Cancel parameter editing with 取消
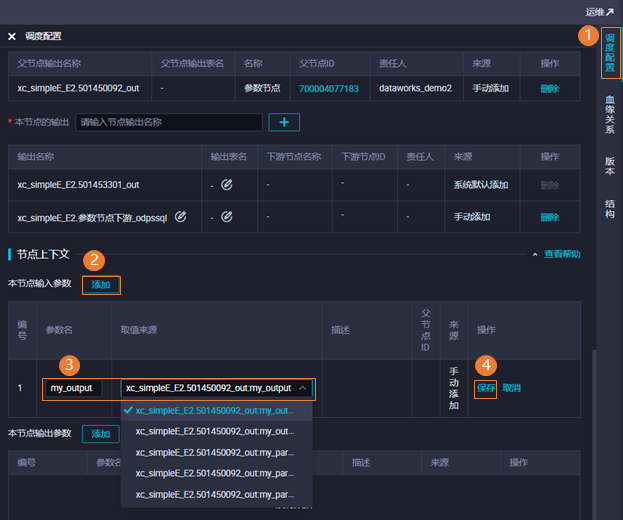The width and height of the screenshot is (623, 520). [x=511, y=388]
